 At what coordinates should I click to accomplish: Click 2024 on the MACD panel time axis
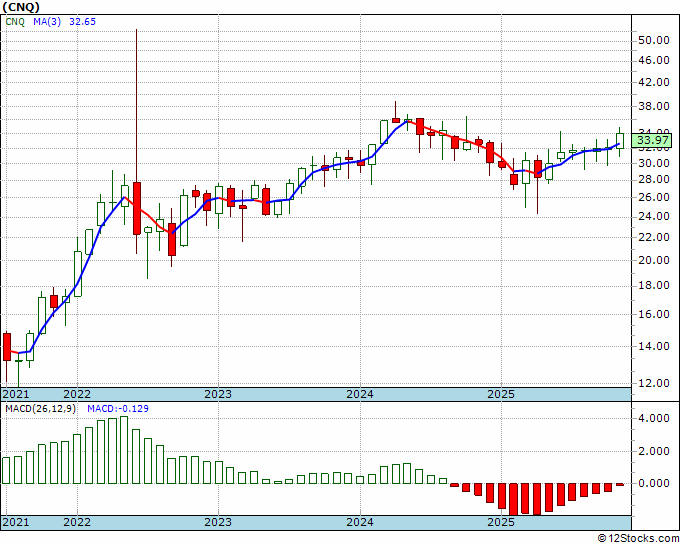(360, 522)
